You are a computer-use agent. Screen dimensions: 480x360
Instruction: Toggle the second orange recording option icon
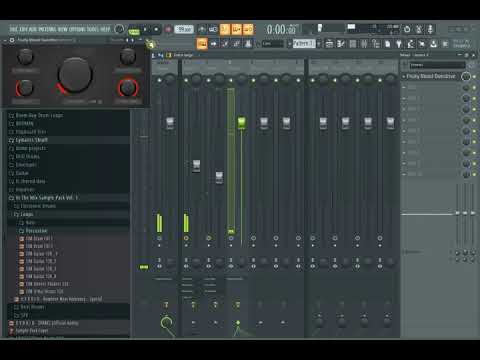(236, 29)
